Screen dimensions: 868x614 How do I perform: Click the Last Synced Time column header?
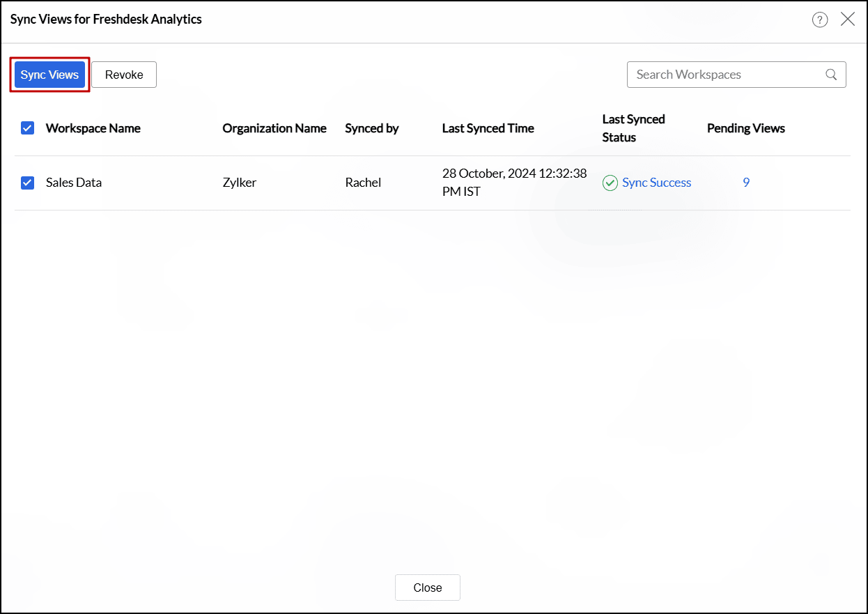tap(488, 128)
